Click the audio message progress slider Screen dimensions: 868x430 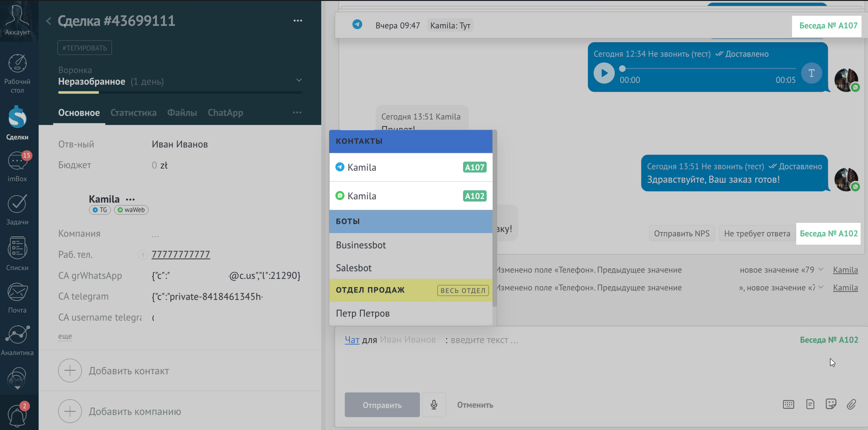(x=708, y=69)
